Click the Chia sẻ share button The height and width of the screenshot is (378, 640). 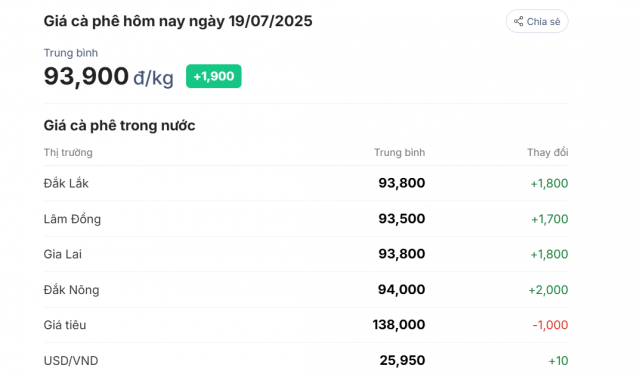tap(537, 21)
